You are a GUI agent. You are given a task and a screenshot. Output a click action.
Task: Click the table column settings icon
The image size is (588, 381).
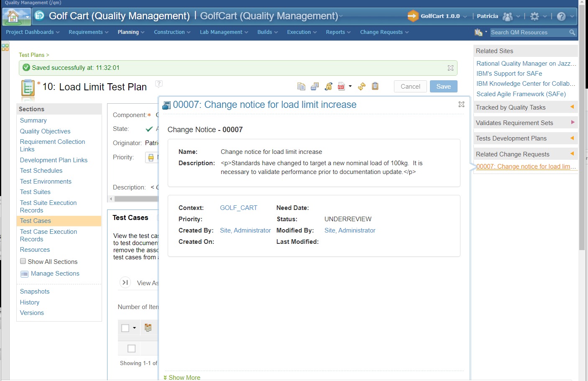pos(148,327)
